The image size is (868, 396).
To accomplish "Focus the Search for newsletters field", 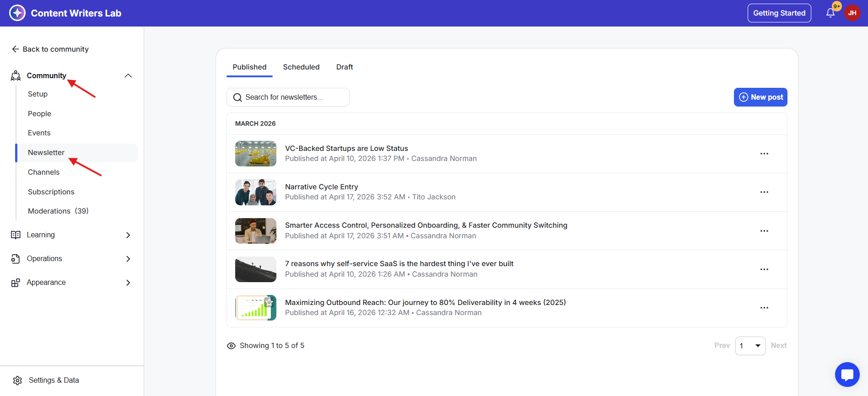I will 293,97.
